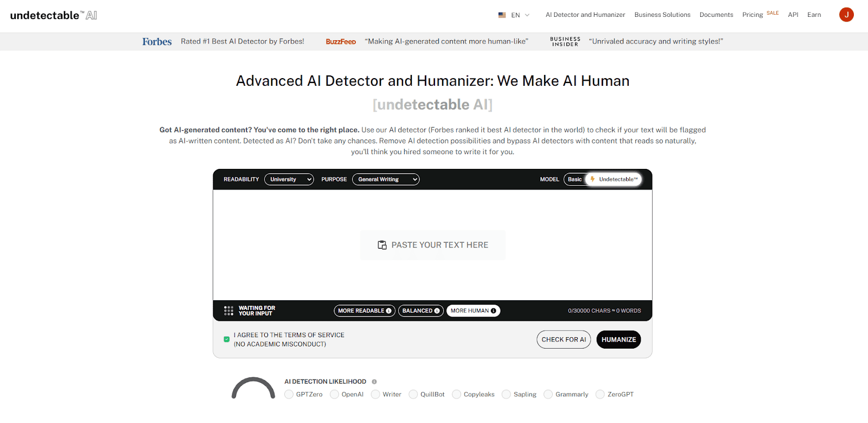This screenshot has width=868, height=423.
Task: Click 'Rated #1 Best AI Detector by Forbes!' text
Action: tap(242, 41)
